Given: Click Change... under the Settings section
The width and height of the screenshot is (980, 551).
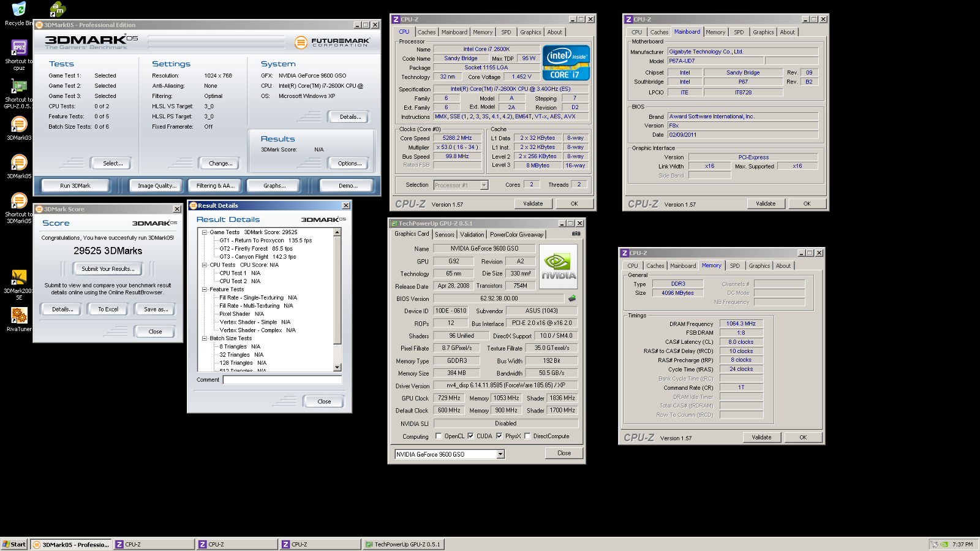Looking at the screenshot, I should pos(221,163).
